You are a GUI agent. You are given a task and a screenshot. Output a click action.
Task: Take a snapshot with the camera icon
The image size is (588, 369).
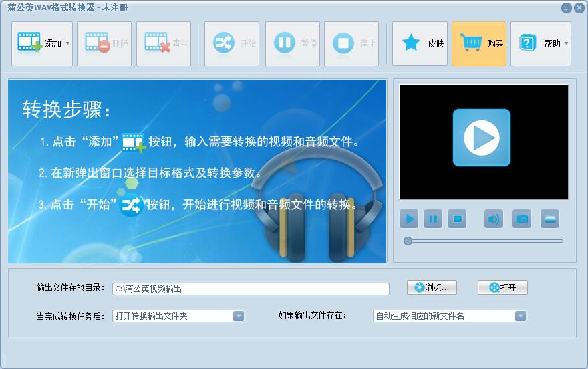[522, 219]
